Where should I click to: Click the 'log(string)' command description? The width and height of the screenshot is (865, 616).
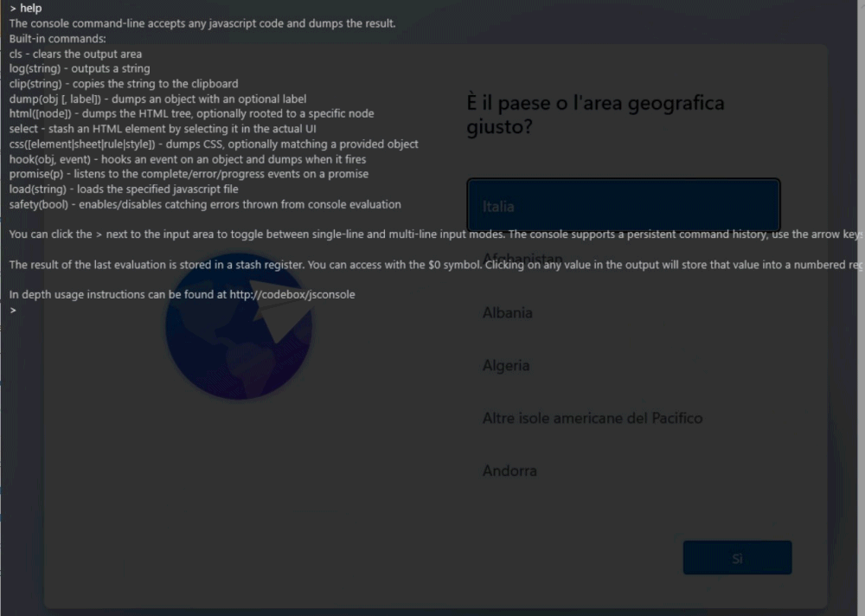tap(79, 68)
